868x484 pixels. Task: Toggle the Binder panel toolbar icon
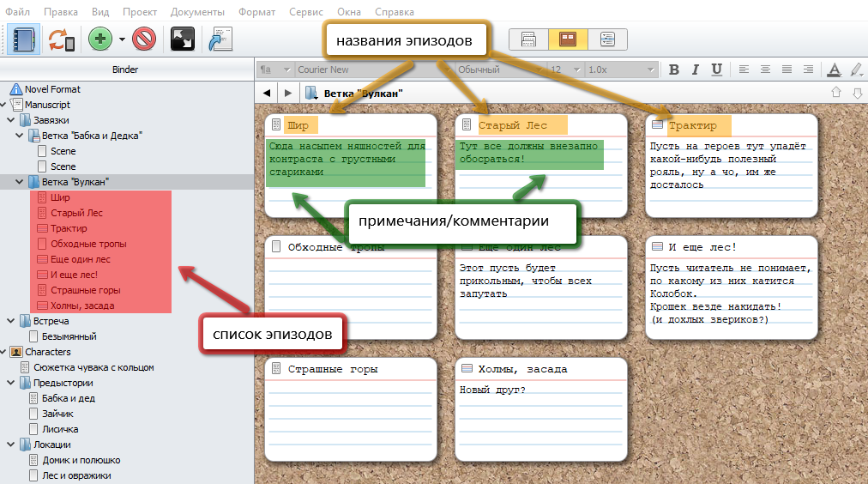click(21, 39)
